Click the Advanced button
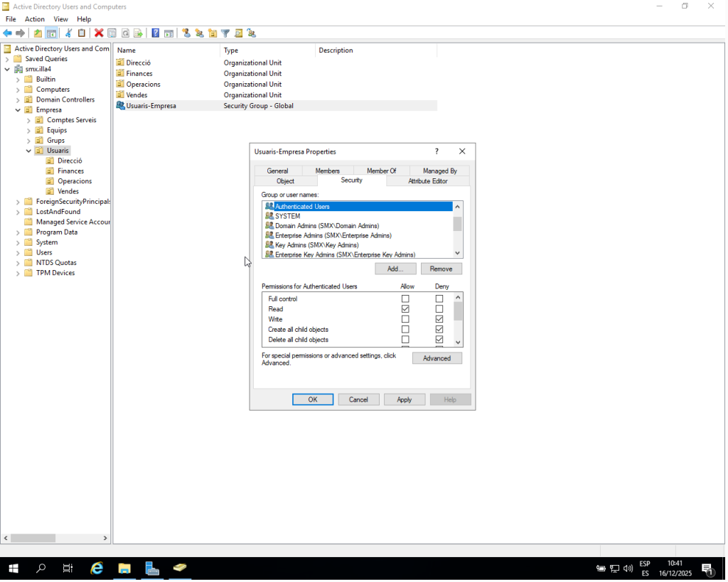This screenshot has width=728, height=582. click(x=437, y=358)
